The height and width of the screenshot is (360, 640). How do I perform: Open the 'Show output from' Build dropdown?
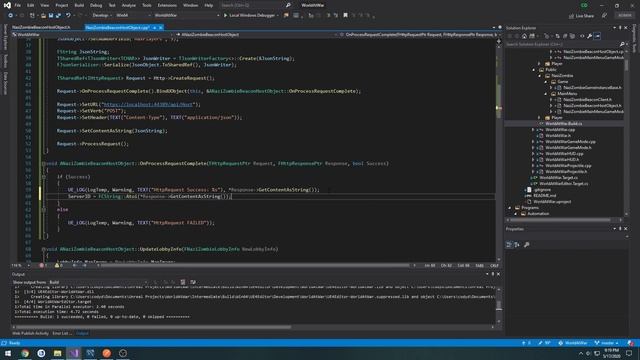coord(98,282)
